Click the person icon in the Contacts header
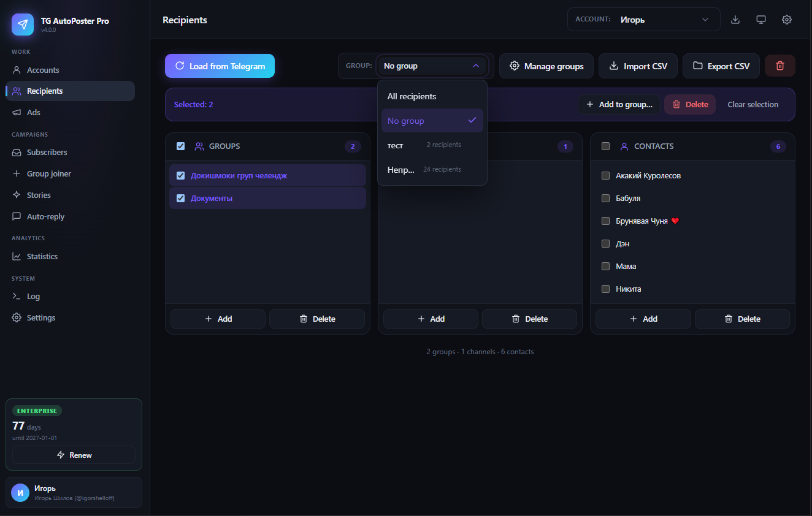The height and width of the screenshot is (516, 812). click(x=624, y=146)
